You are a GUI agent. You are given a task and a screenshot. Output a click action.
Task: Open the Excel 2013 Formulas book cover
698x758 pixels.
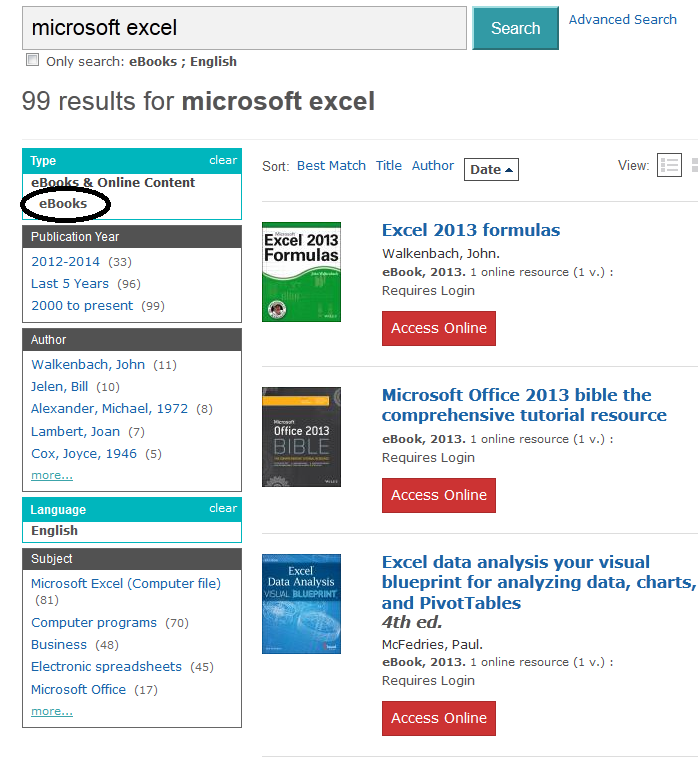point(301,271)
